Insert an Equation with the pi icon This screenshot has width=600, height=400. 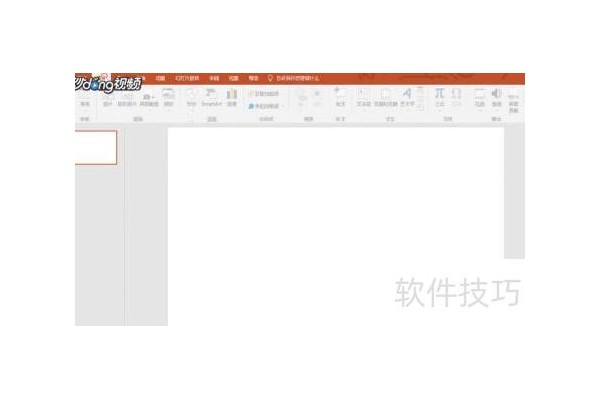click(x=440, y=98)
